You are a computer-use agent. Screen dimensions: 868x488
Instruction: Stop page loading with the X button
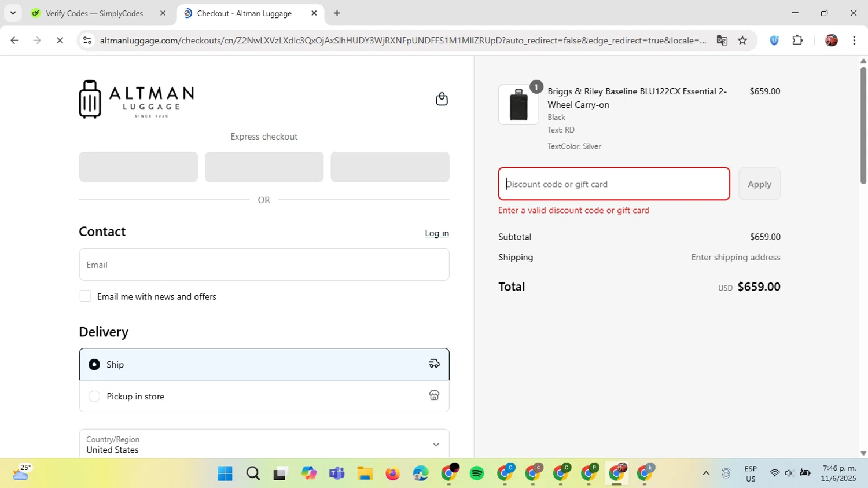(60, 40)
